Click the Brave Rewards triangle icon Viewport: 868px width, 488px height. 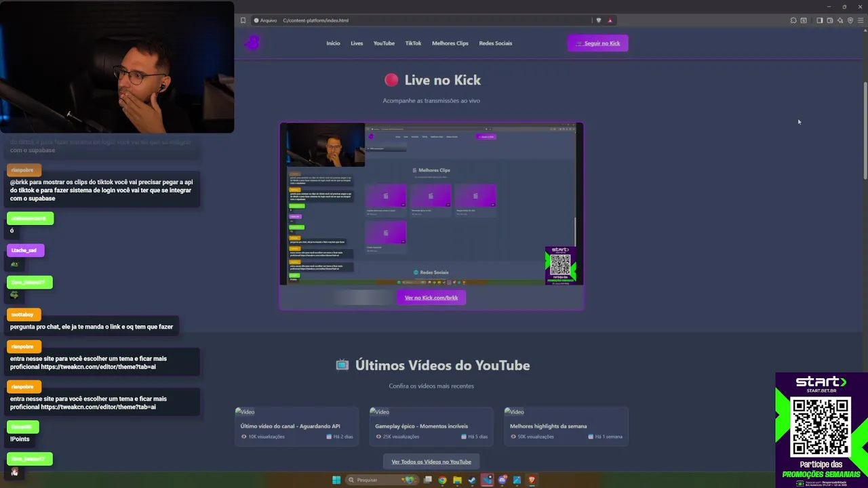tap(610, 20)
